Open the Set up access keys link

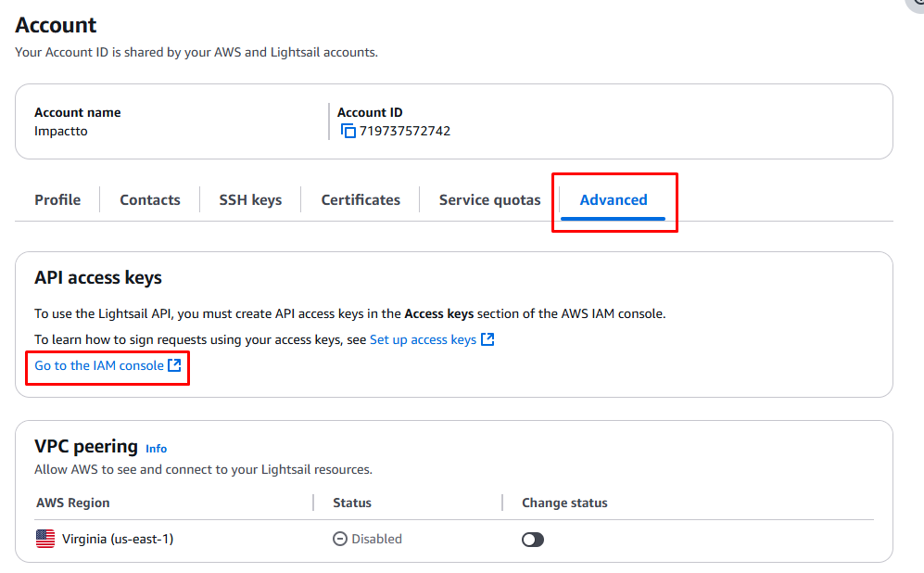424,339
